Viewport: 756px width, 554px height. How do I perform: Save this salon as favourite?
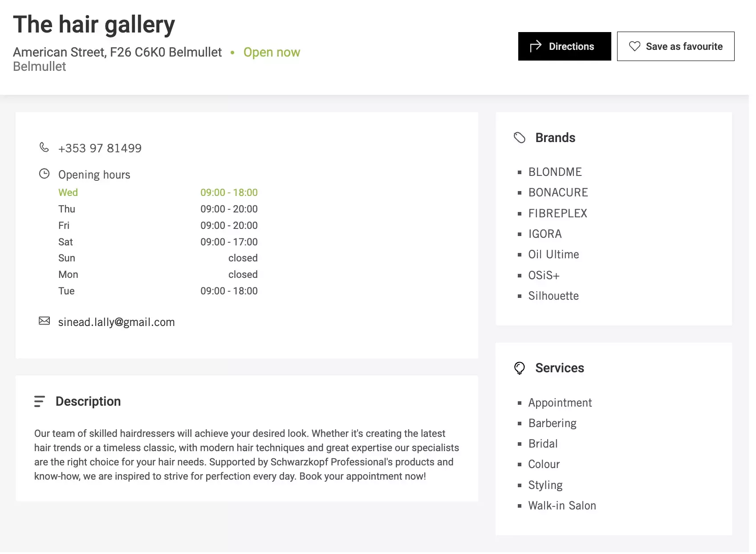[x=675, y=46]
